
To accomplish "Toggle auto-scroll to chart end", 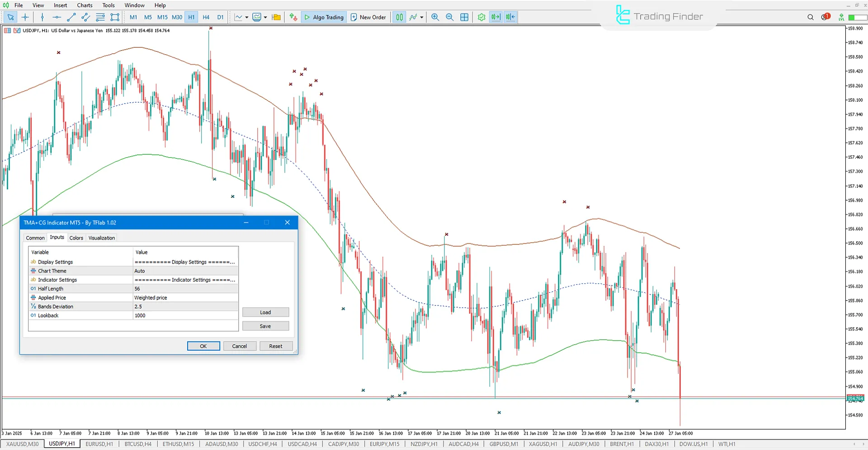I will click(495, 17).
